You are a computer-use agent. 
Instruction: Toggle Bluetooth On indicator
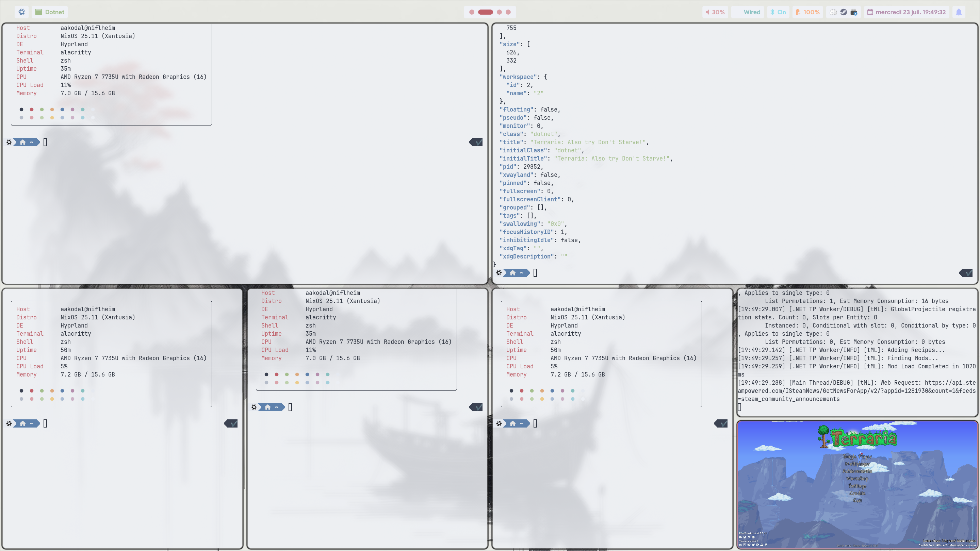(778, 12)
